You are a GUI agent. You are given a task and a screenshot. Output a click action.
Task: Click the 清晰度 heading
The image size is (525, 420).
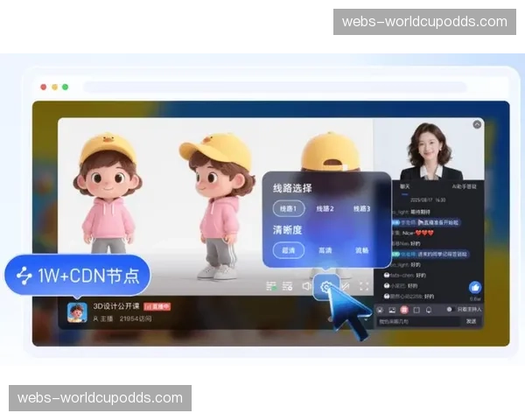tap(287, 230)
